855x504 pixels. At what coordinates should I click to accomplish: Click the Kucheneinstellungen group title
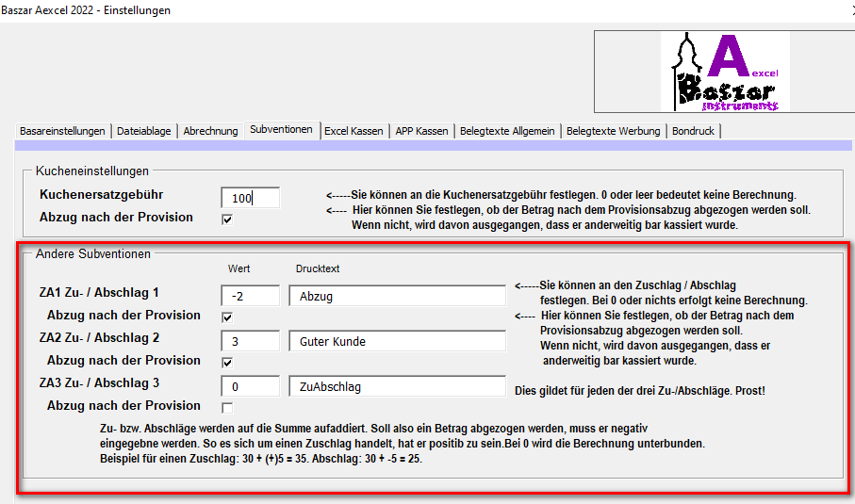pyautogui.click(x=92, y=171)
